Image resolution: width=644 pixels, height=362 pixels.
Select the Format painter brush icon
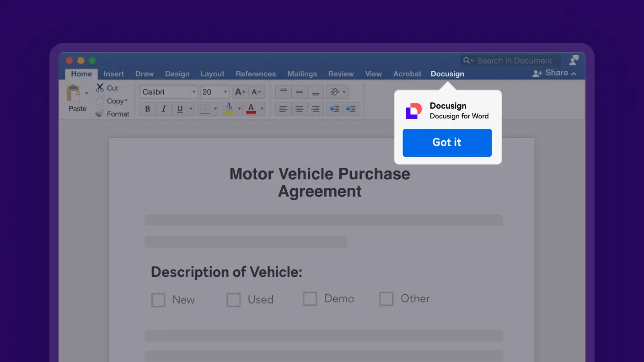click(100, 113)
